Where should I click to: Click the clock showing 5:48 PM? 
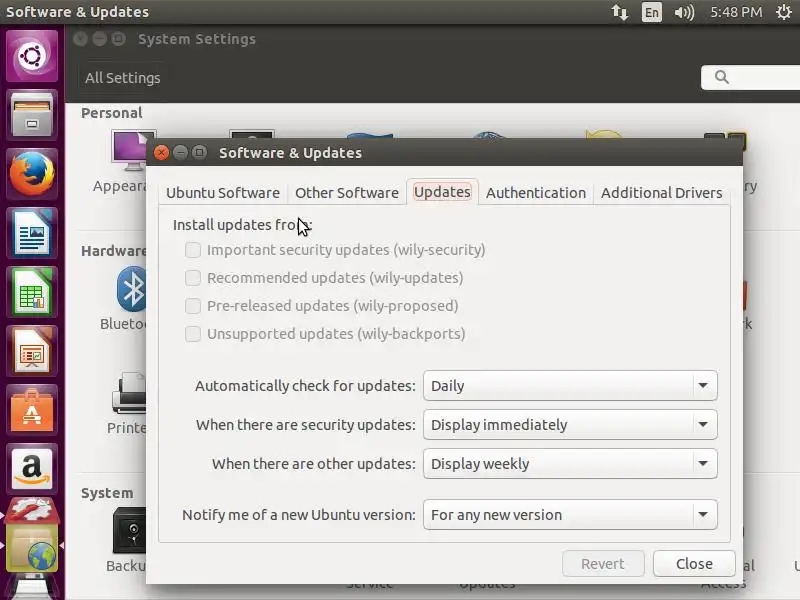(x=736, y=12)
